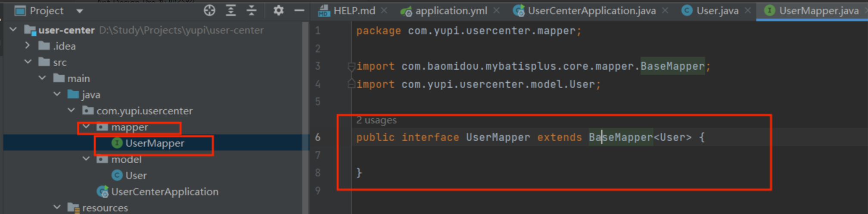Click the Select Opened File locate icon

click(x=209, y=10)
